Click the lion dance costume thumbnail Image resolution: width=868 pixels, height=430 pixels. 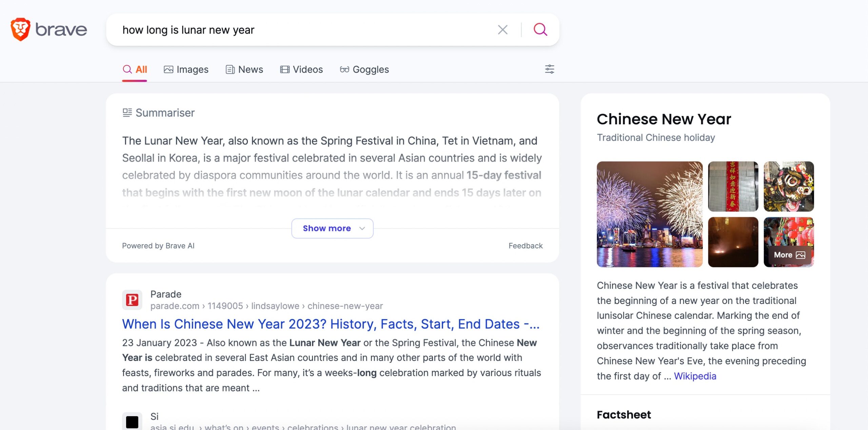789,186
